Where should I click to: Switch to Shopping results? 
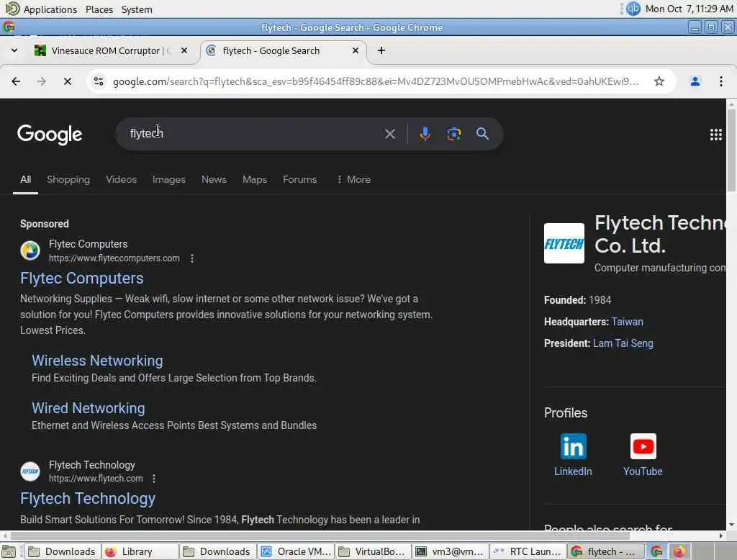point(68,180)
